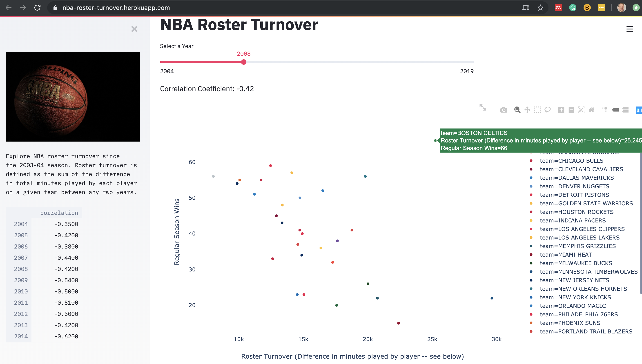Click Autoscale plot icon
642x364 pixels.
coord(581,110)
